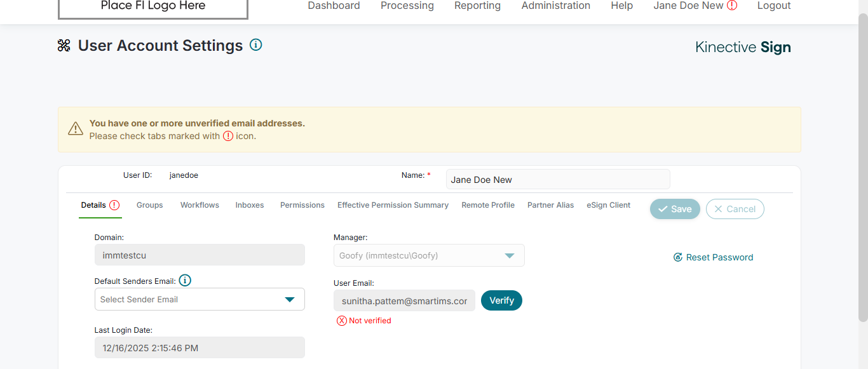This screenshot has height=369, width=868.
Task: Click the Save button
Action: (675, 209)
